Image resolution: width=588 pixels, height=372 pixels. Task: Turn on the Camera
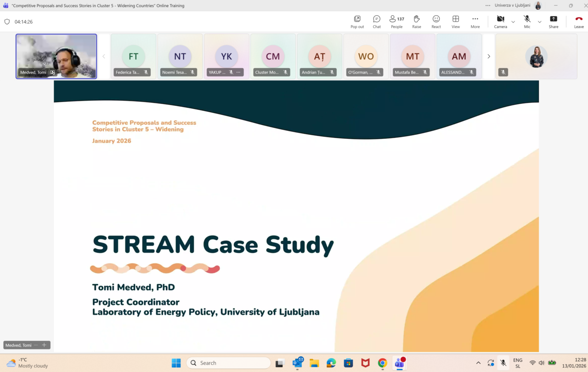coord(500,21)
